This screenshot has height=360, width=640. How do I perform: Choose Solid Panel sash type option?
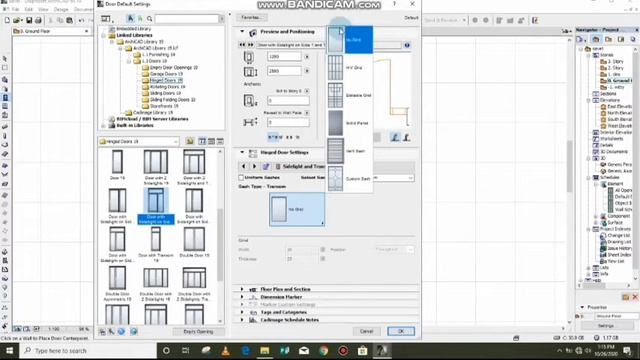coord(350,123)
